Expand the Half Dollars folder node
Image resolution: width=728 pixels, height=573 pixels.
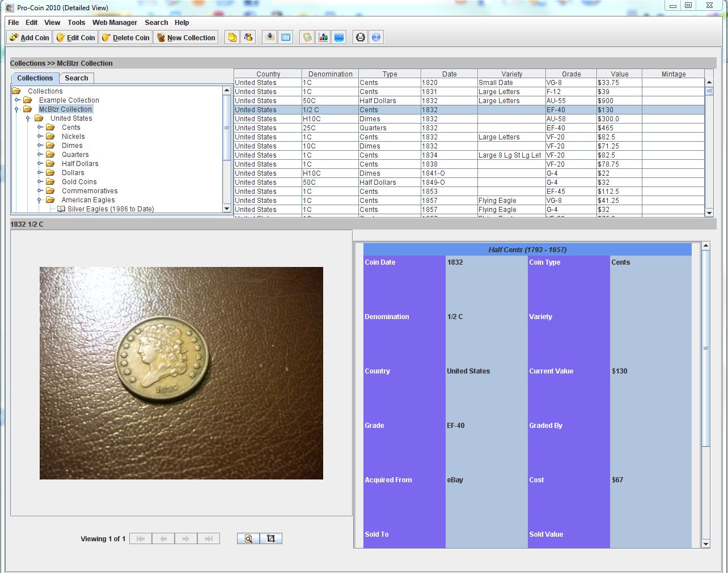[x=40, y=164]
